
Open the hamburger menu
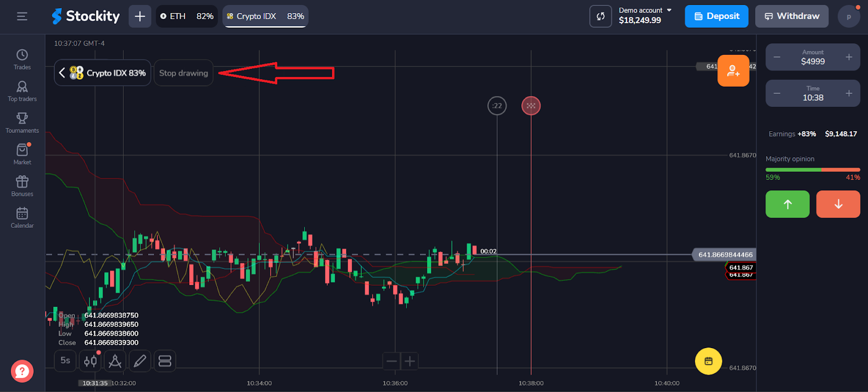coord(22,16)
